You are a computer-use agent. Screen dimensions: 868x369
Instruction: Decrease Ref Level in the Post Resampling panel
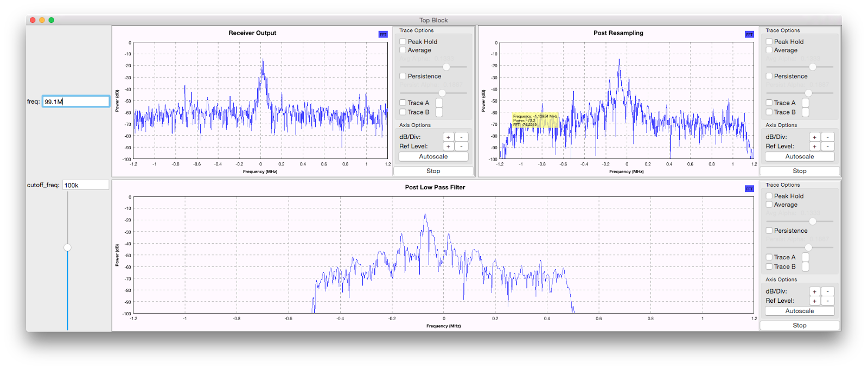click(828, 147)
